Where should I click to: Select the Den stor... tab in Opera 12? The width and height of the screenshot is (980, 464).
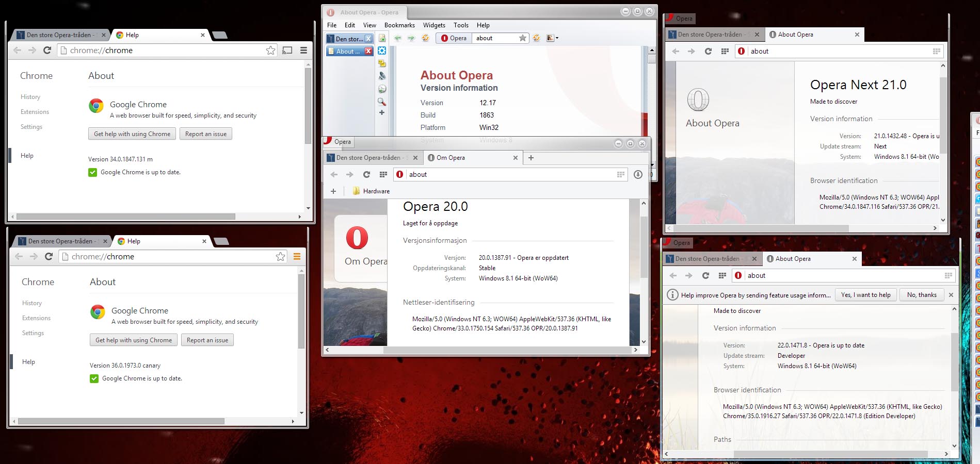(x=349, y=39)
